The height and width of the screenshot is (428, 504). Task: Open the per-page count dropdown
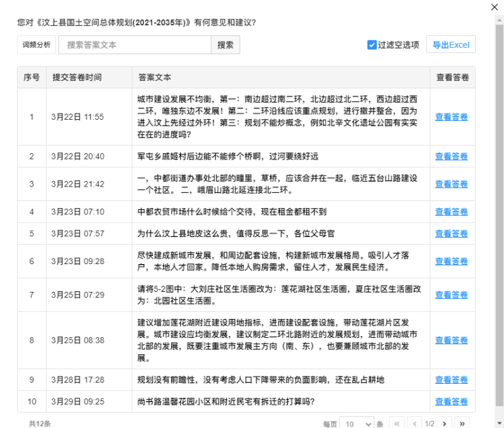point(357,424)
